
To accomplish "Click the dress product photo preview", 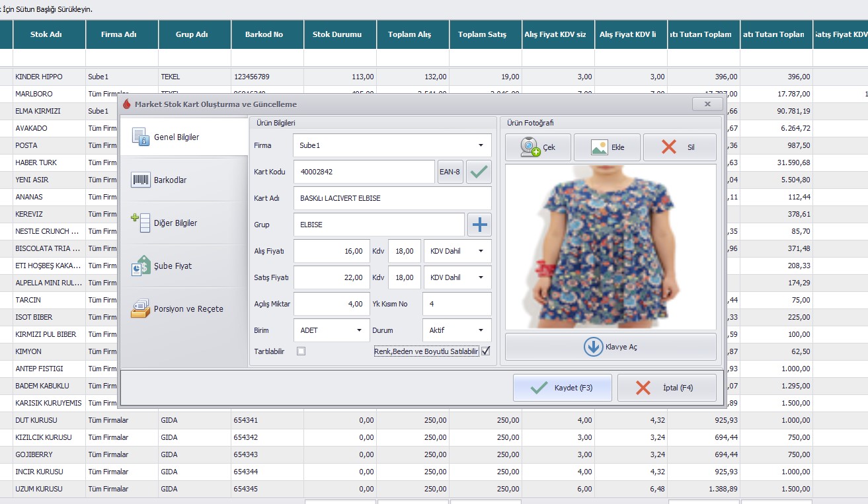I will [610, 247].
